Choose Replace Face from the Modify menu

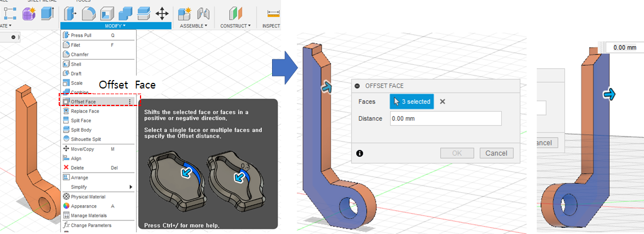(x=98, y=111)
